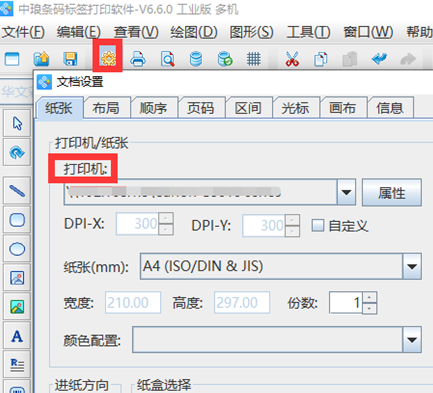
Task: Expand the printer selection dropdown
Action: click(x=346, y=192)
